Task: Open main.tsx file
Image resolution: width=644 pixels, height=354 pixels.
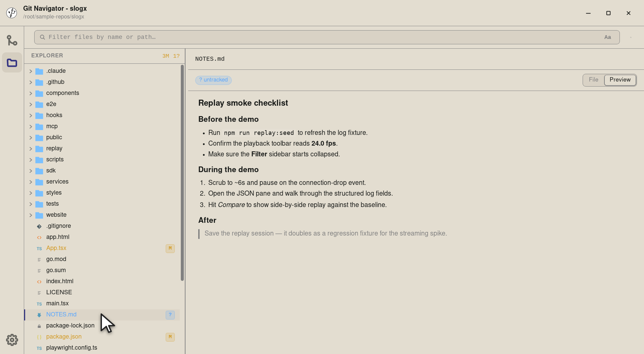Action: pos(57,303)
